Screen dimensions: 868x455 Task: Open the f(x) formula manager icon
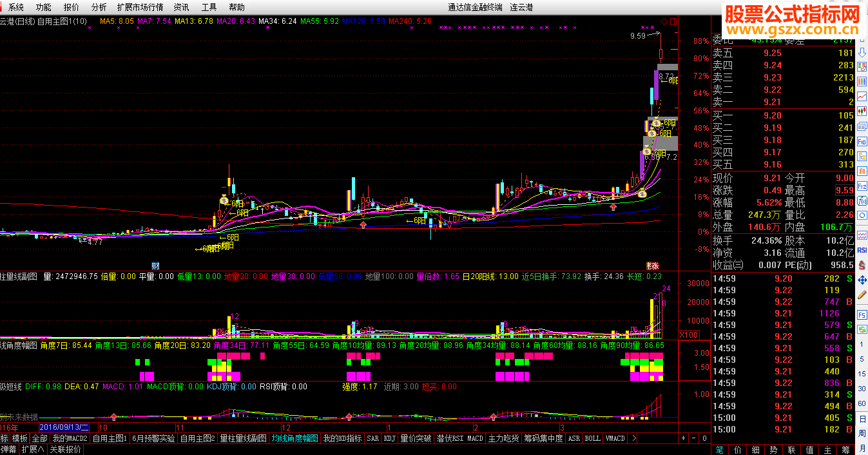(862, 201)
